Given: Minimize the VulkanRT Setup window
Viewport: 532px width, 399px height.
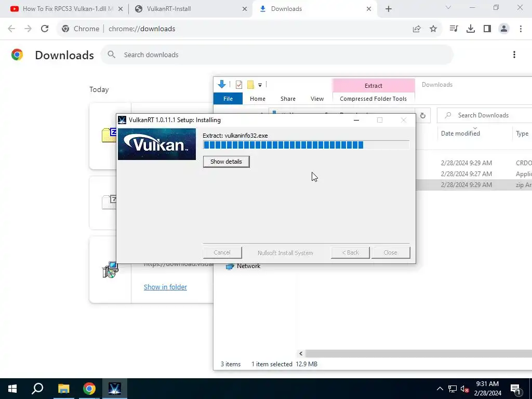Looking at the screenshot, I should (x=356, y=120).
